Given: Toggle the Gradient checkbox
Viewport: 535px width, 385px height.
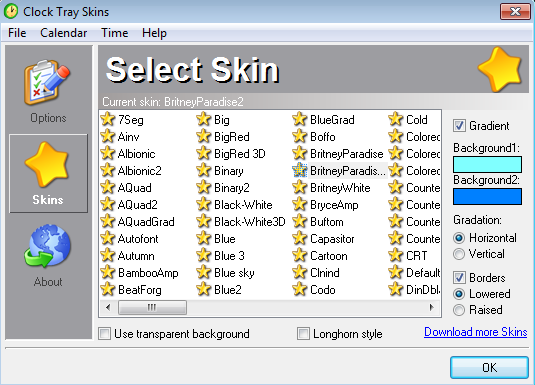Looking at the screenshot, I should 459,126.
